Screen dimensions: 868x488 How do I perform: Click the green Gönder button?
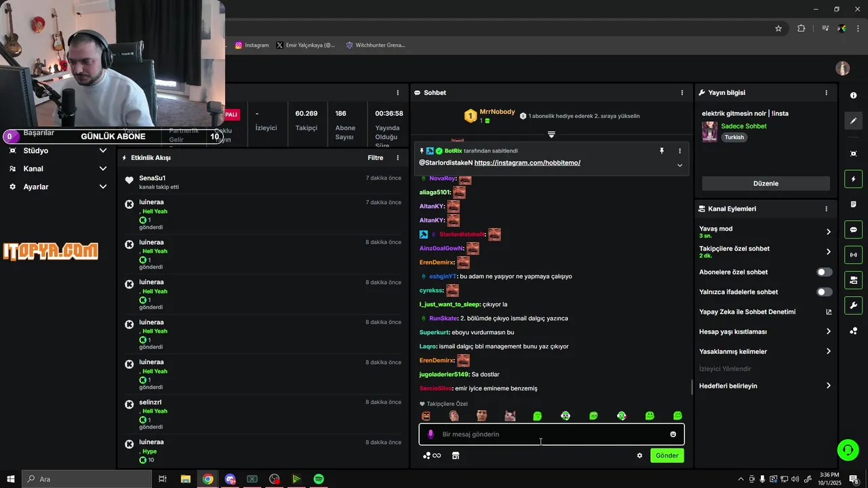667,455
